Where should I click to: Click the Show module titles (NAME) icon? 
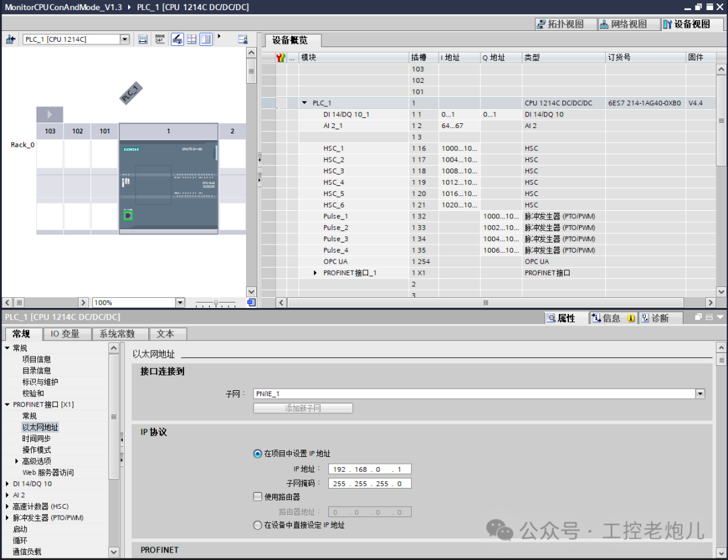(x=160, y=40)
